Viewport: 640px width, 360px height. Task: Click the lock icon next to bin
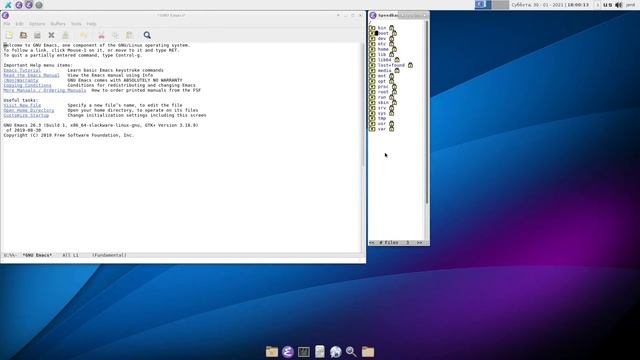(x=391, y=28)
